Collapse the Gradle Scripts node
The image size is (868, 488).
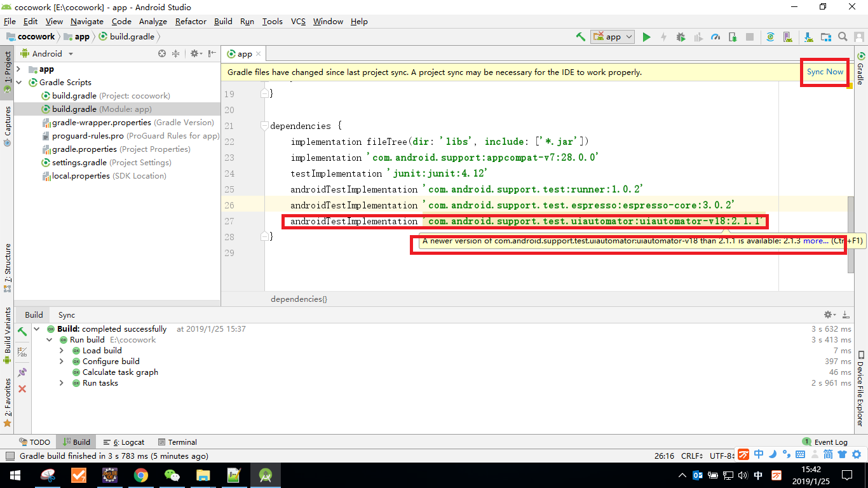[19, 83]
